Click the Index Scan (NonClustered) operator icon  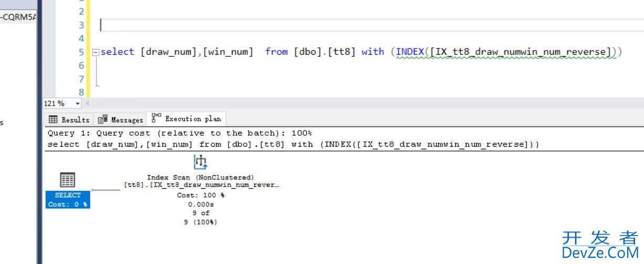pyautogui.click(x=200, y=163)
